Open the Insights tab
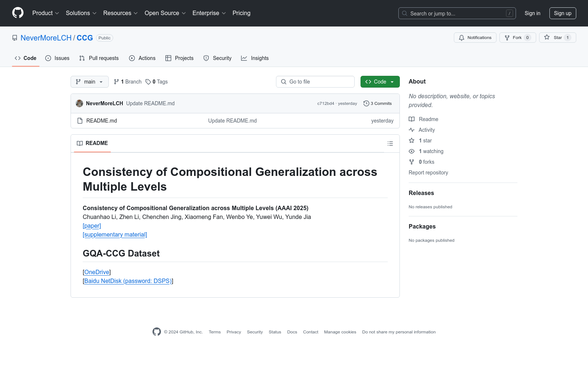This screenshot has width=588, height=368. coord(255,58)
